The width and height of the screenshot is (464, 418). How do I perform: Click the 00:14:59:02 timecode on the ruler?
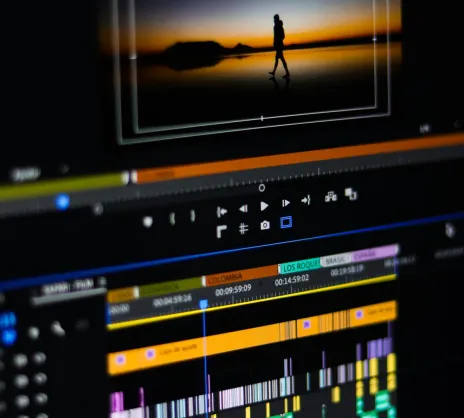point(292,280)
